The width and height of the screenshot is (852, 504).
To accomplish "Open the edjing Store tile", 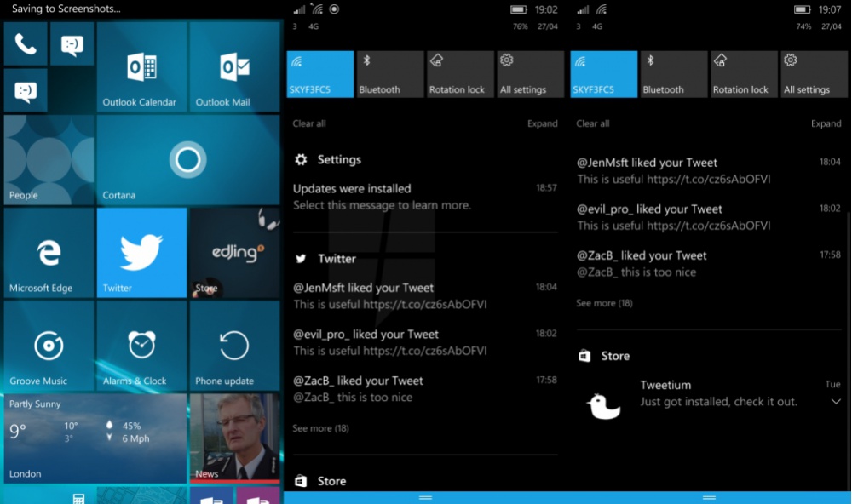I will click(x=235, y=253).
